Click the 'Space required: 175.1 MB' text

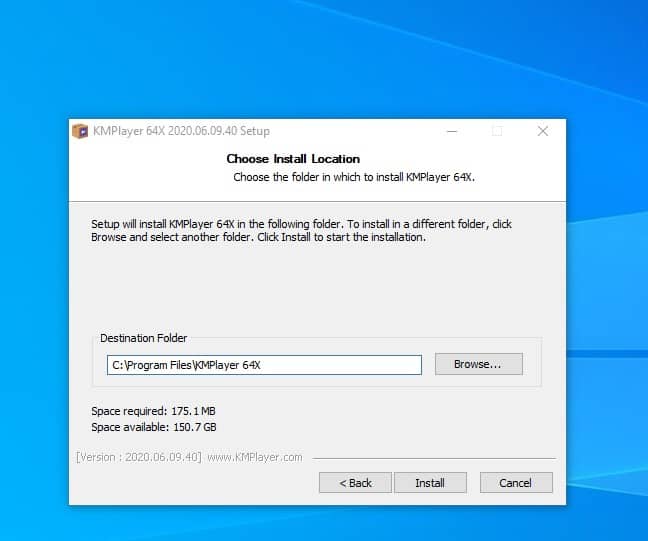[x=153, y=411]
